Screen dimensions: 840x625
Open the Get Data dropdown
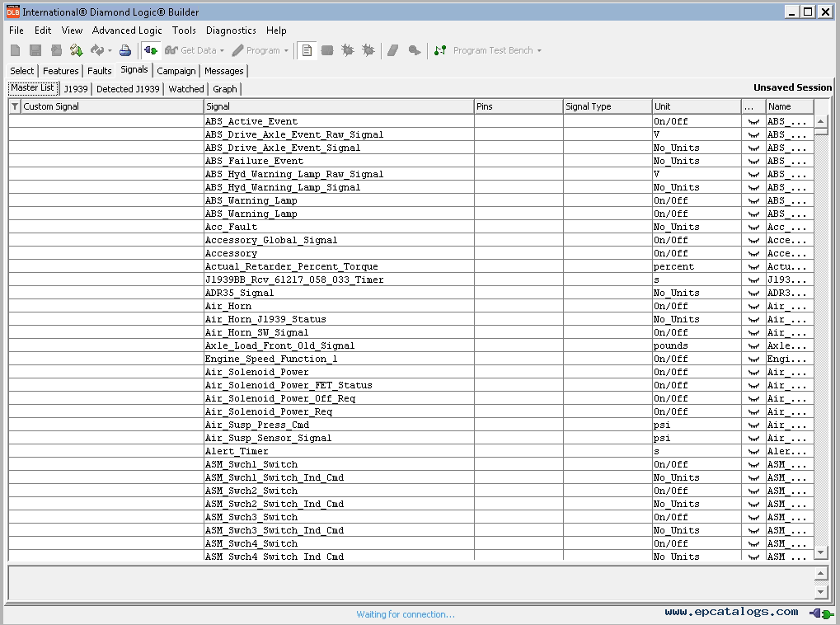(x=222, y=51)
